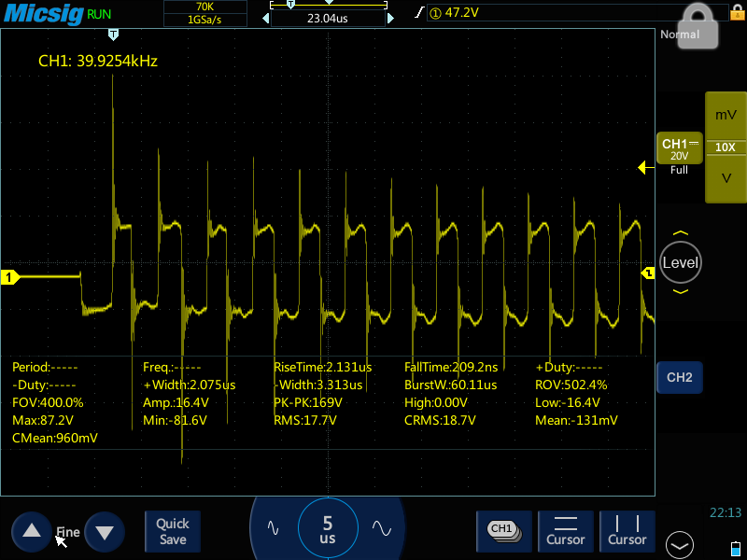The image size is (747, 560).
Task: Select the RMS:17.7V measurement
Action: tap(305, 421)
